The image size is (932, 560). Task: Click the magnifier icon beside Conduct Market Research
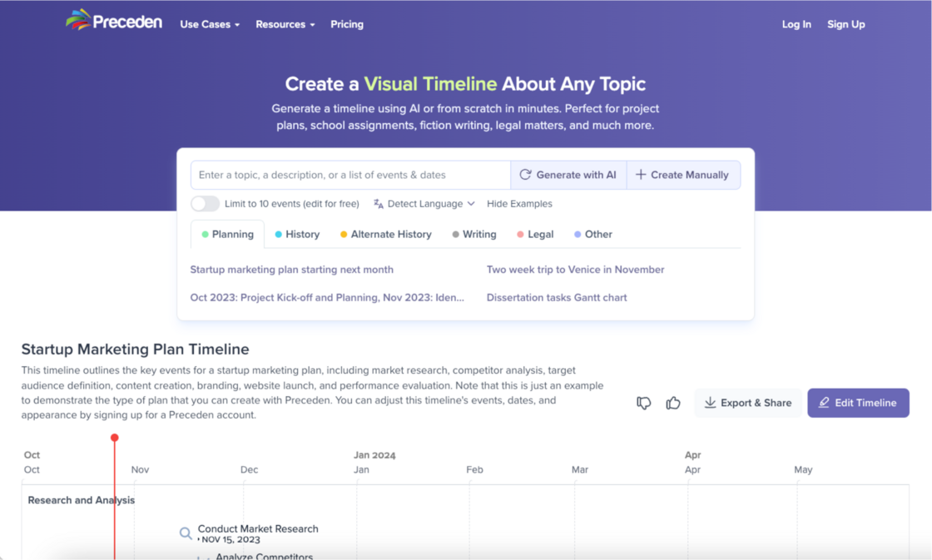[x=186, y=533]
